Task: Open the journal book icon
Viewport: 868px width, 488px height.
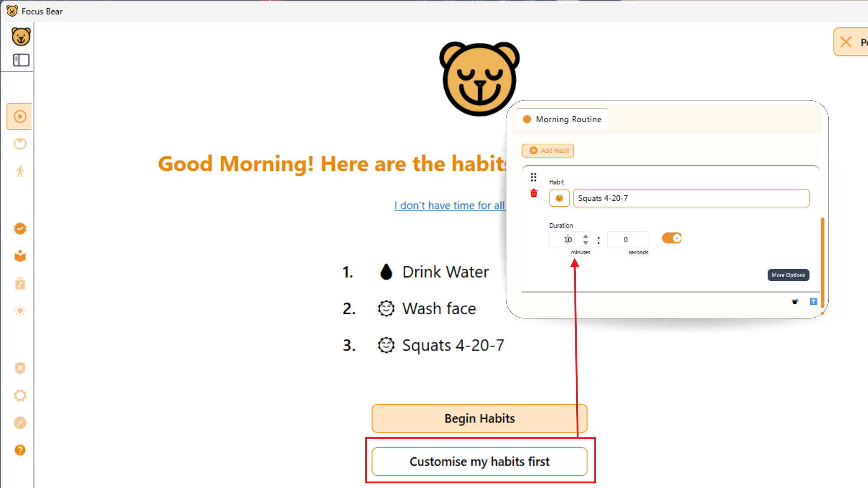Action: click(20, 256)
